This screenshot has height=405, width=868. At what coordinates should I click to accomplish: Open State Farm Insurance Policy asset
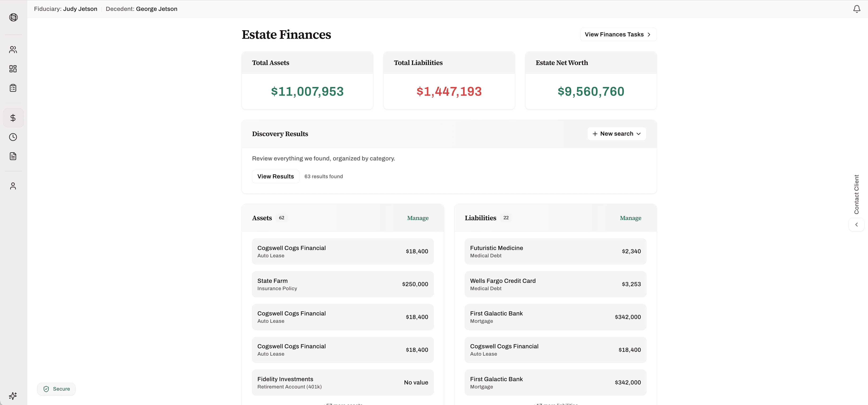343,284
